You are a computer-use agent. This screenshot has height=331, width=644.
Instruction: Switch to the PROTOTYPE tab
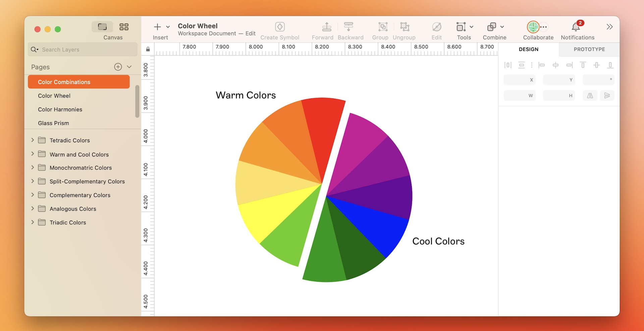coord(589,49)
